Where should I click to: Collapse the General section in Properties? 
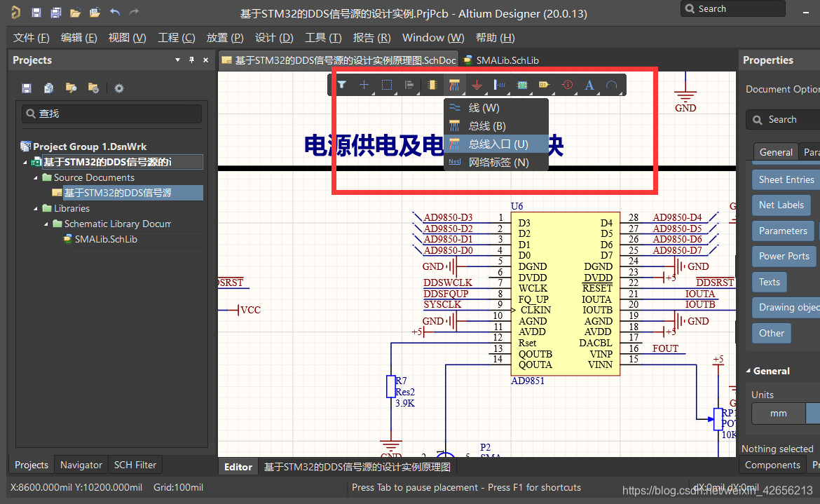pos(748,371)
